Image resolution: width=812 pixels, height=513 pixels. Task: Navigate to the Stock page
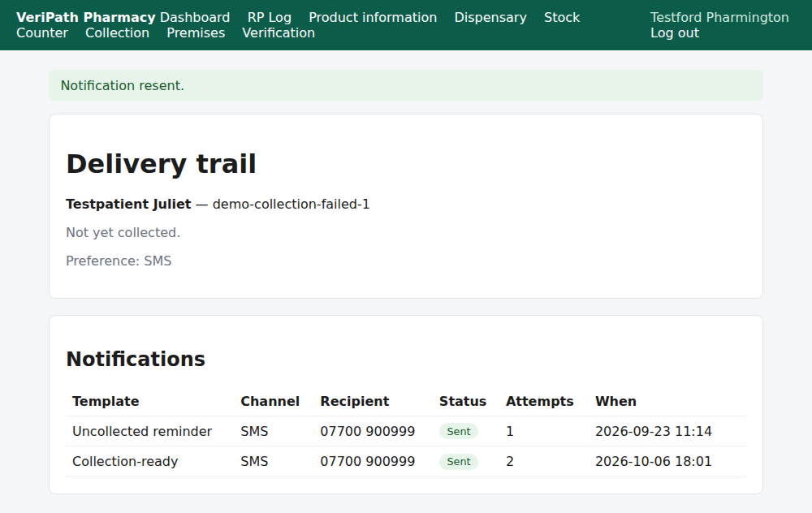(x=562, y=17)
